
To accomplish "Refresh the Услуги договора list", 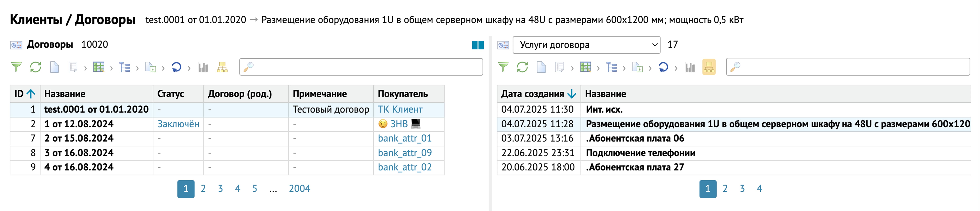I will point(522,67).
